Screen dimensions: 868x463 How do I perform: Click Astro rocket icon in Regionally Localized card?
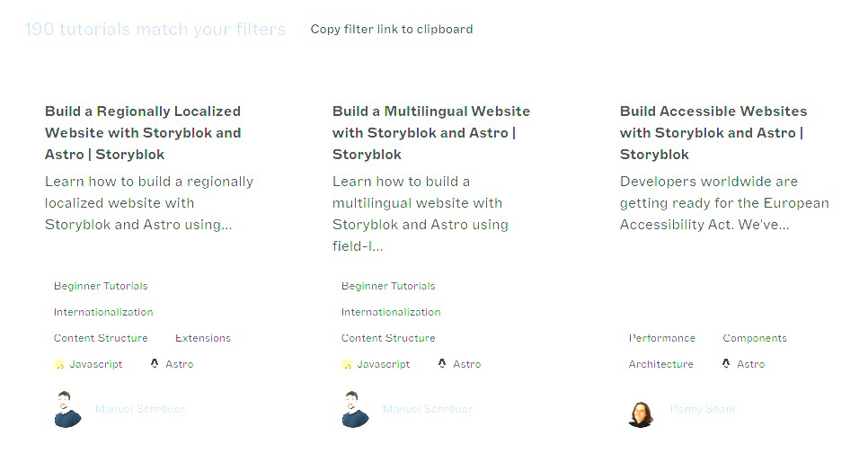click(155, 364)
